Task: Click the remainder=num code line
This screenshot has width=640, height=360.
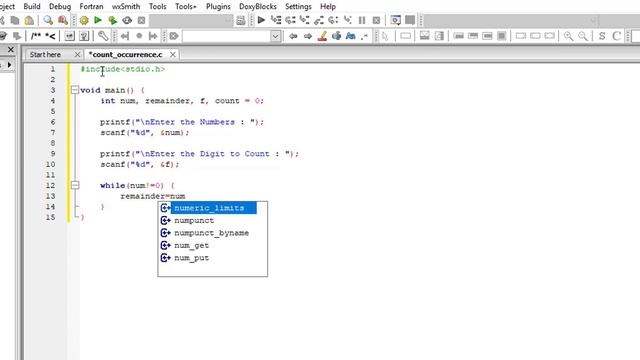Action: point(153,196)
